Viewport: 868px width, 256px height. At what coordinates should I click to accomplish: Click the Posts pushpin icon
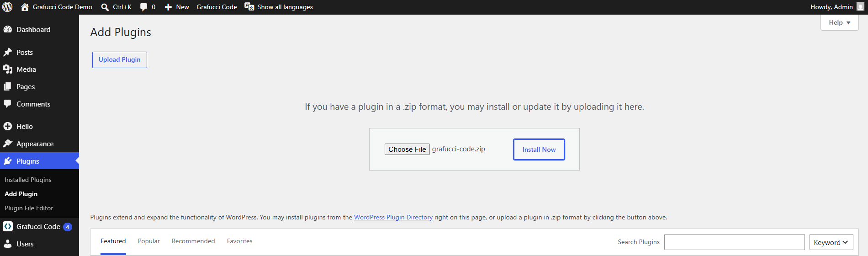[x=7, y=52]
